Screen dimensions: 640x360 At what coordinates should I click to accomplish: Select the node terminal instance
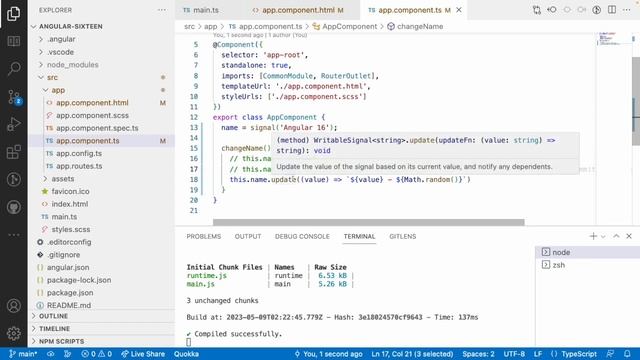click(587, 252)
